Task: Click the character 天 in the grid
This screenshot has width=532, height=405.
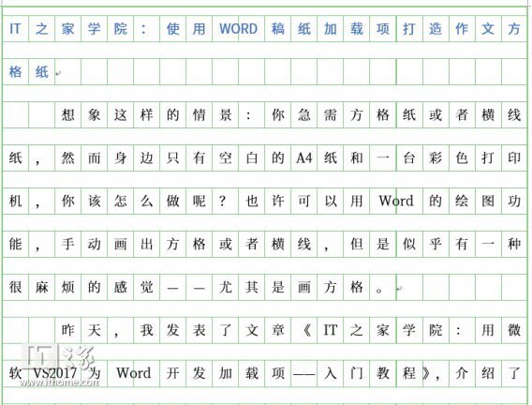Action: point(94,330)
